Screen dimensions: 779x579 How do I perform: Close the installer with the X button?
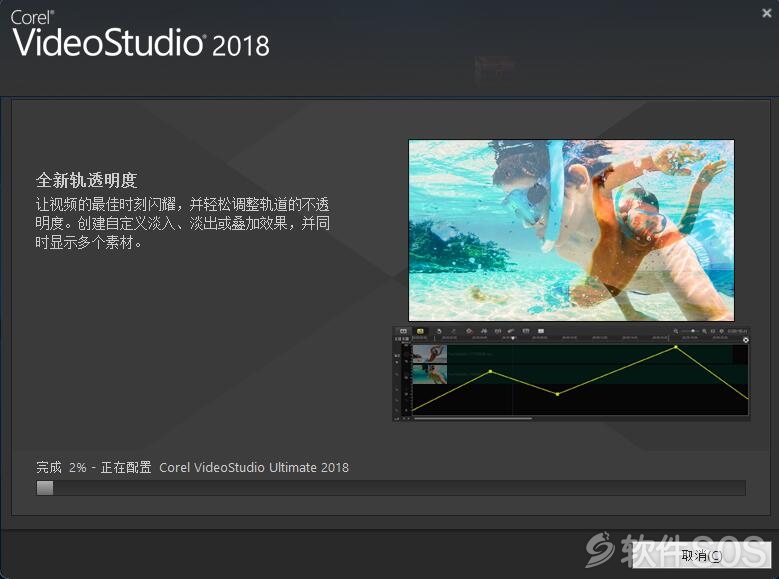[767, 13]
